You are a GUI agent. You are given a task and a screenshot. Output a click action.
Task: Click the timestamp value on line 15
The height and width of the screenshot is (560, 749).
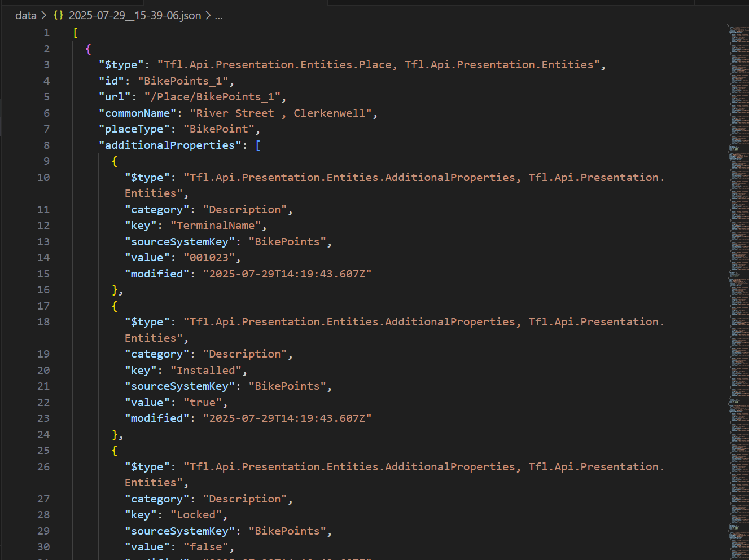point(287,274)
